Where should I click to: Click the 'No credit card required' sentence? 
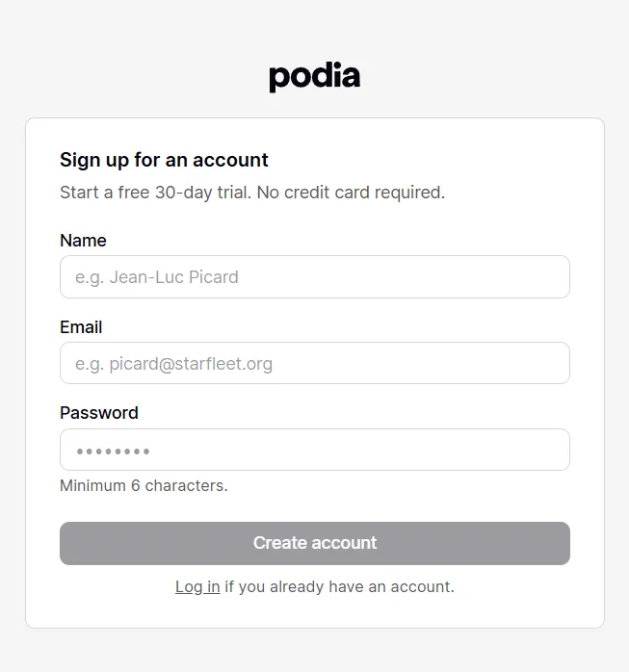coord(352,193)
